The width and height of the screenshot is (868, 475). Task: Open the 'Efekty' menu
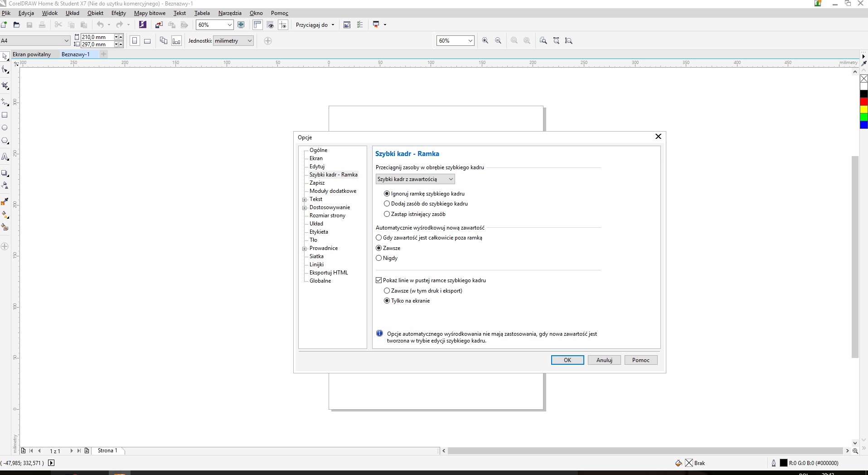(x=118, y=13)
